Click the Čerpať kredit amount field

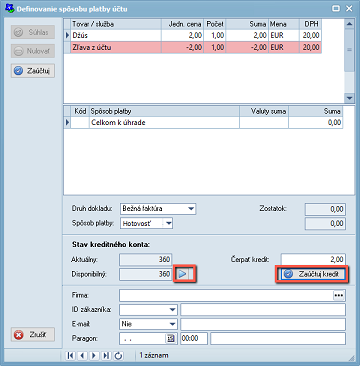(x=313, y=259)
